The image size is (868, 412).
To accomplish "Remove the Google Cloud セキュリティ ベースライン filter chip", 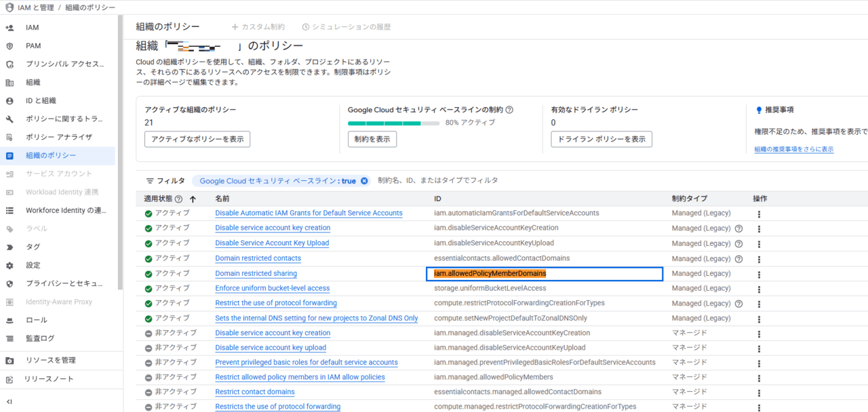I will point(364,181).
